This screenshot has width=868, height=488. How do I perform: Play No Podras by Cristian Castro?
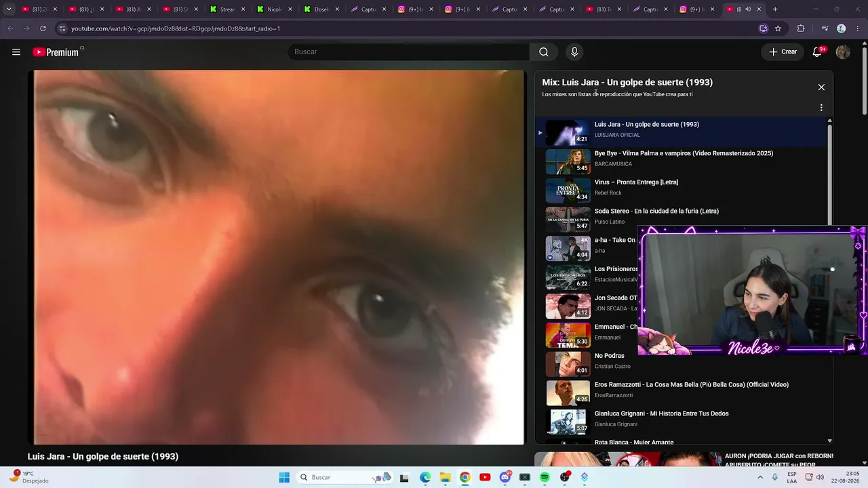(x=609, y=356)
